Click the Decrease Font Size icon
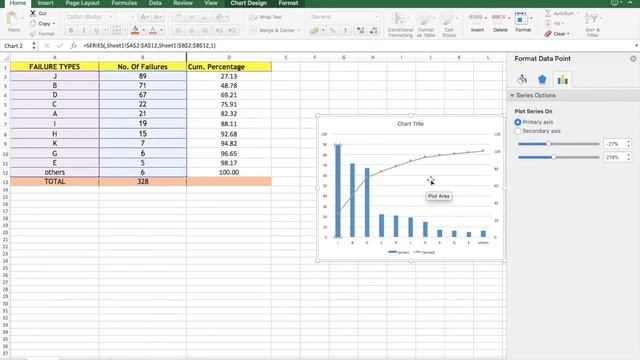 point(158,17)
